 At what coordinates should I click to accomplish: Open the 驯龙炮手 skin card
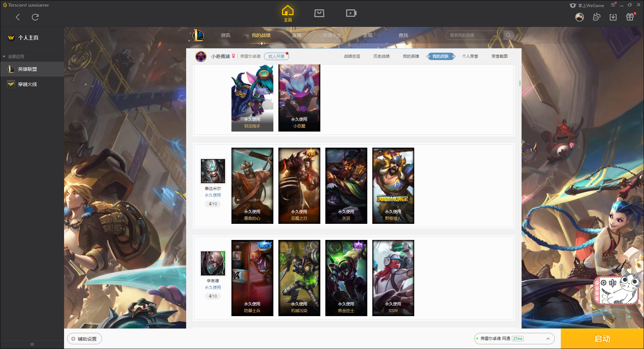252,98
